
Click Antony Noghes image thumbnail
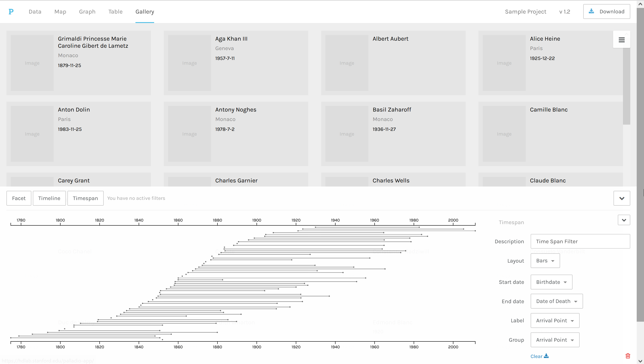[x=190, y=134]
